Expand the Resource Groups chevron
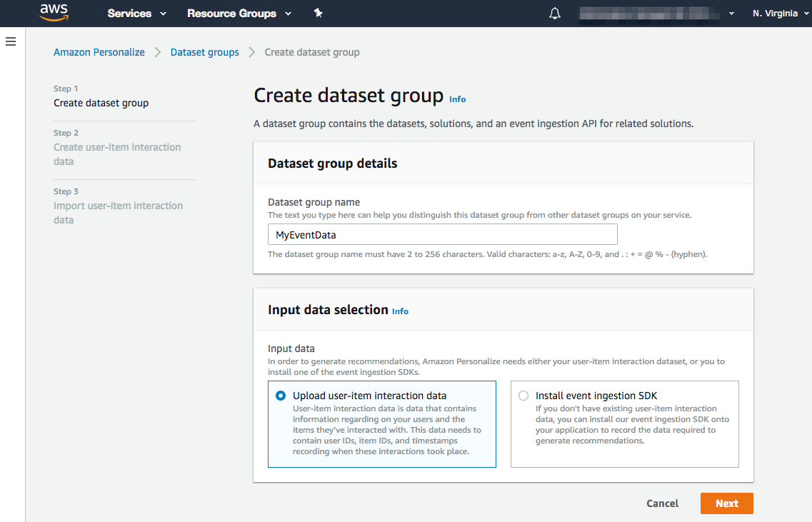Screen dimensions: 812x522 [x=289, y=13]
